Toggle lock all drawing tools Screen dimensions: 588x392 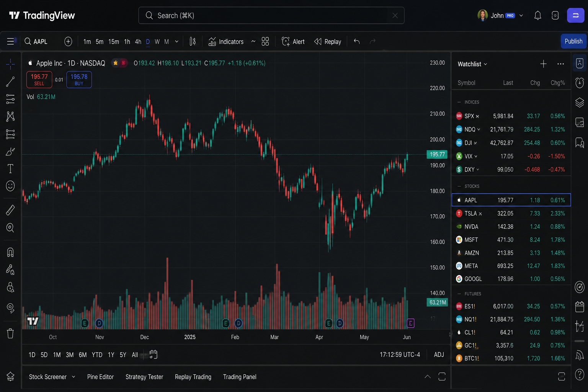(x=10, y=287)
